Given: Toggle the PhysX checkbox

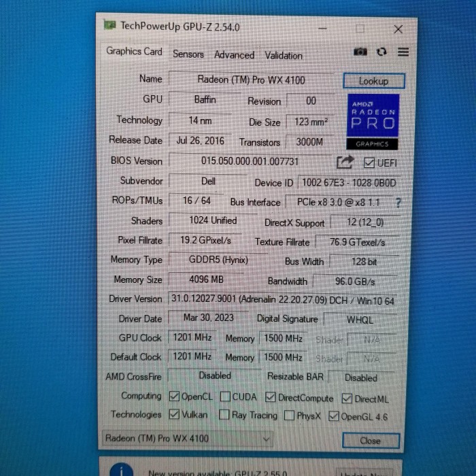Looking at the screenshot, I should tap(289, 415).
